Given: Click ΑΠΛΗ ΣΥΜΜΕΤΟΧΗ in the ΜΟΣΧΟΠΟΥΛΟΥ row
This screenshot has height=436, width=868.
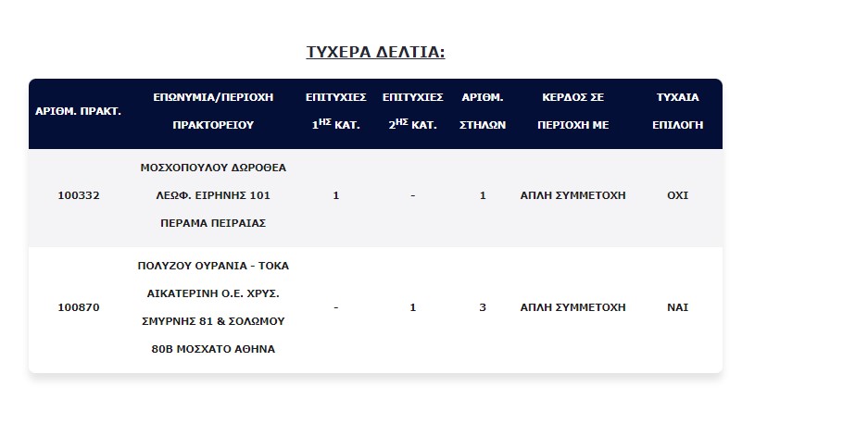Looking at the screenshot, I should pyautogui.click(x=572, y=196).
